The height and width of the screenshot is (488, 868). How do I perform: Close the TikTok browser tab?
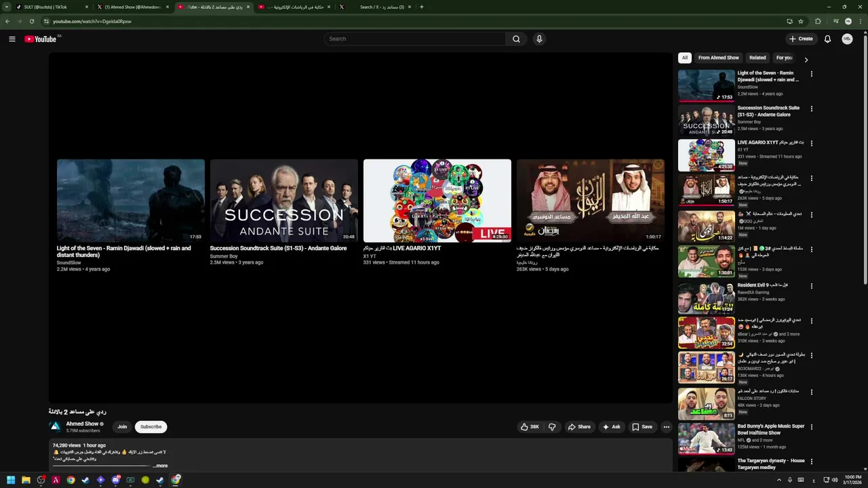coord(87,7)
